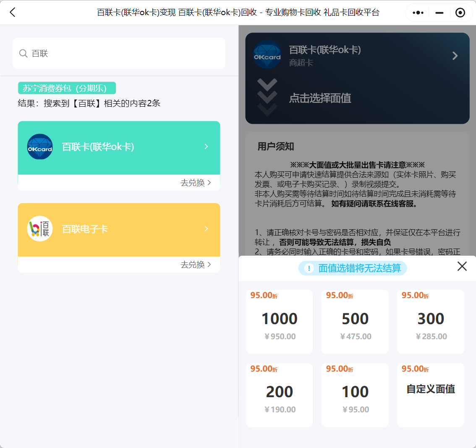Click the 面值选错将无法结算 warning banner
Viewport: 476px width, 448px height.
click(353, 268)
